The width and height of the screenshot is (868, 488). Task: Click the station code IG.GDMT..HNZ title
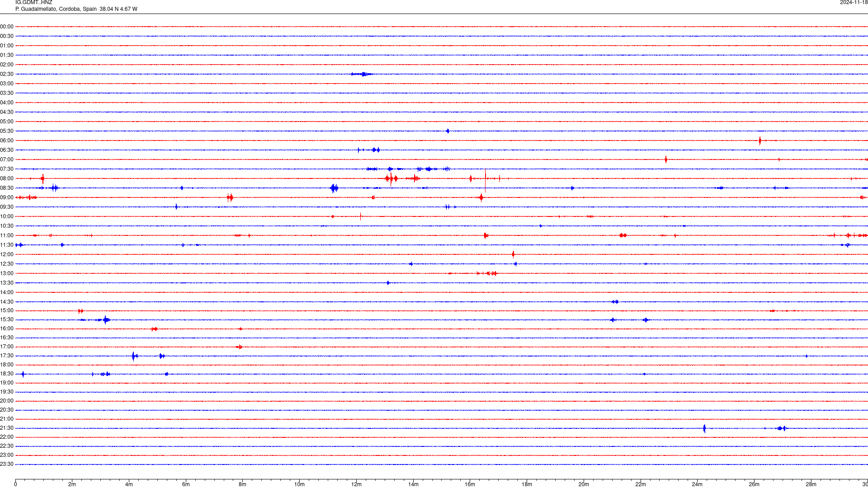[34, 3]
